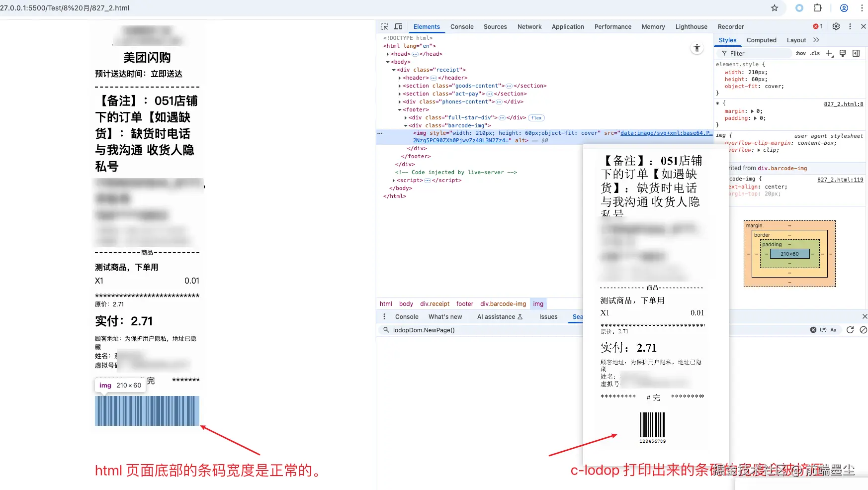Open the Recorder tab
The image size is (868, 490).
(x=731, y=27)
